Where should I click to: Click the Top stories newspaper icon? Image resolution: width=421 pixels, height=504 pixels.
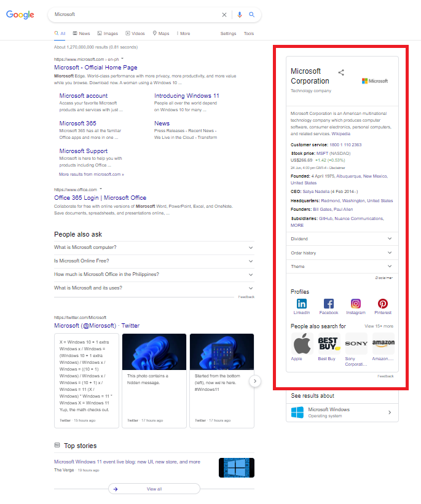(x=57, y=445)
